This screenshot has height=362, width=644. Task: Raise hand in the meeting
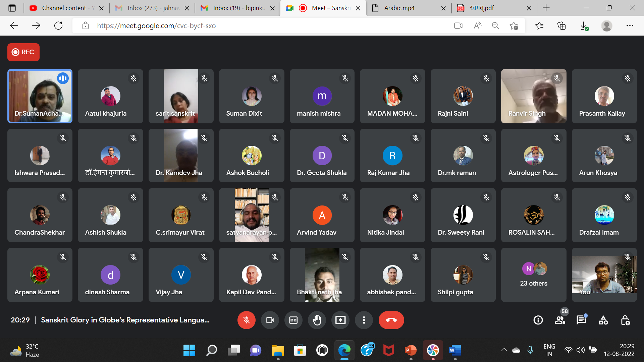[317, 320]
